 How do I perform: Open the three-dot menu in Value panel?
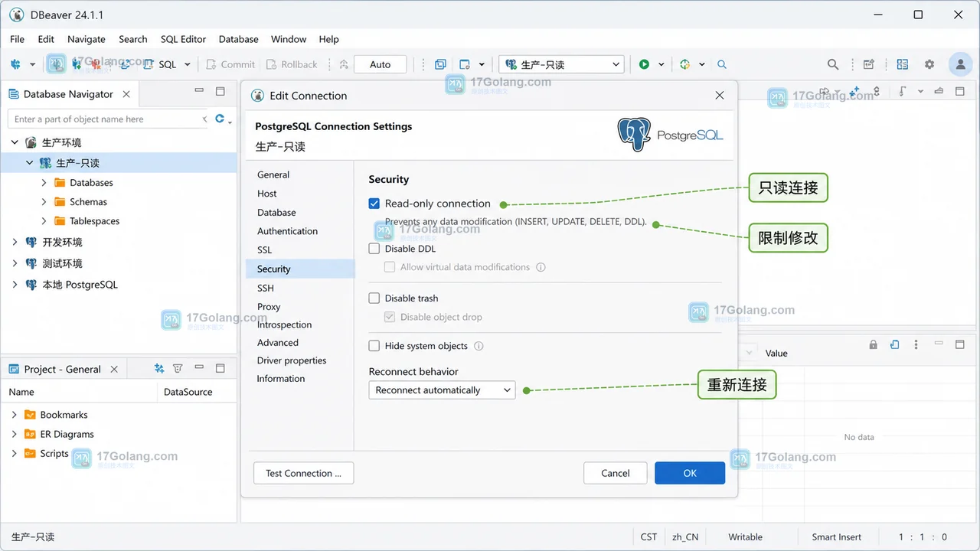[x=916, y=345]
